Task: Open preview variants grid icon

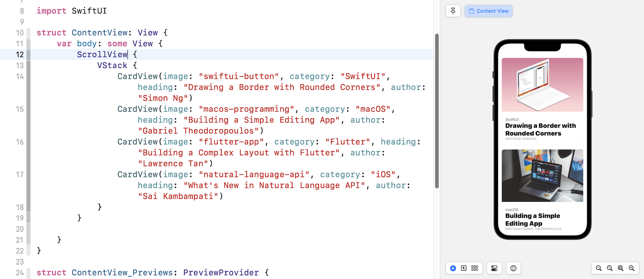Action: pos(475,268)
